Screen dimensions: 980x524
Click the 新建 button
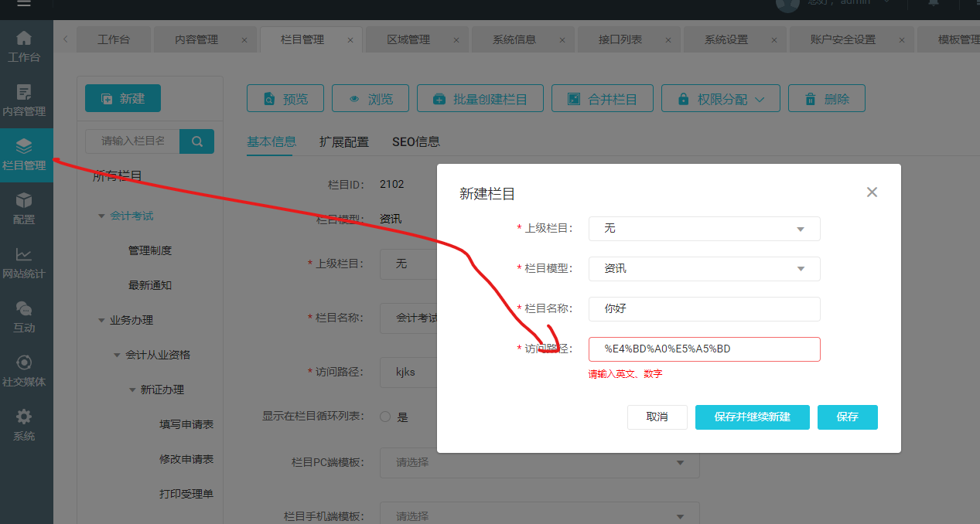pyautogui.click(x=123, y=98)
